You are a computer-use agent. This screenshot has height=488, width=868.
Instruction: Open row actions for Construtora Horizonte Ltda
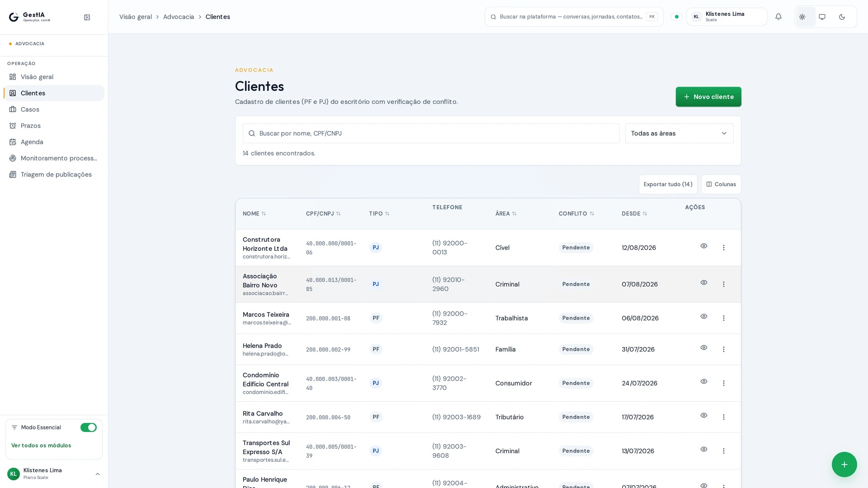pos(723,248)
